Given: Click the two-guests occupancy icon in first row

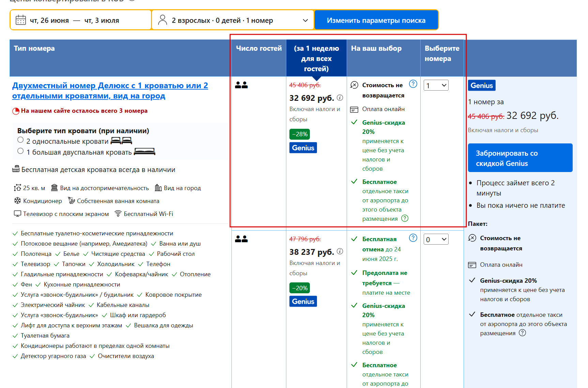Looking at the screenshot, I should point(241,85).
